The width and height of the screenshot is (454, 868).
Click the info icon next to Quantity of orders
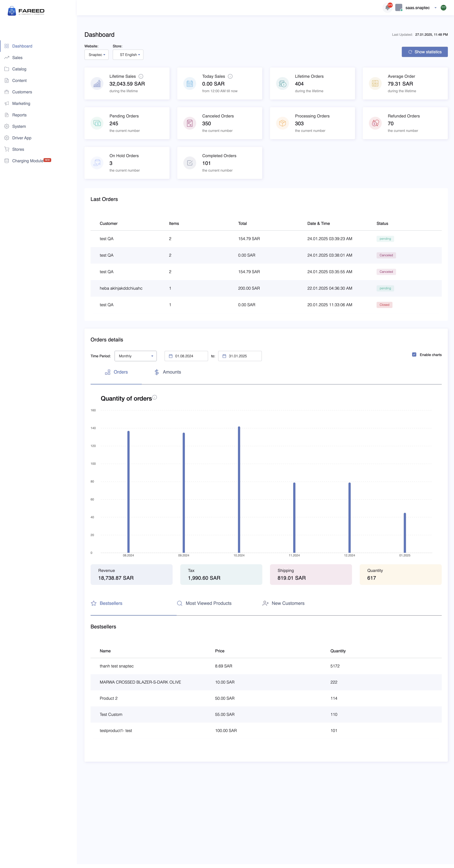tap(155, 397)
